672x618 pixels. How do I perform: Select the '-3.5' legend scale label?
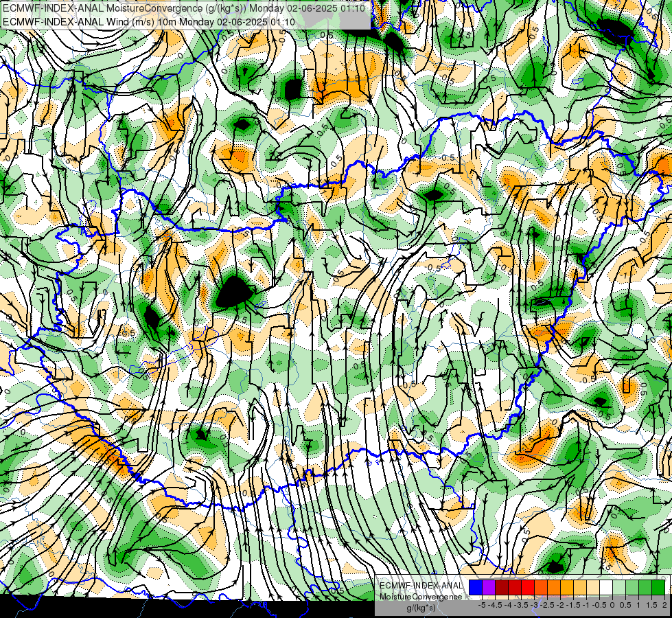pyautogui.click(x=521, y=605)
